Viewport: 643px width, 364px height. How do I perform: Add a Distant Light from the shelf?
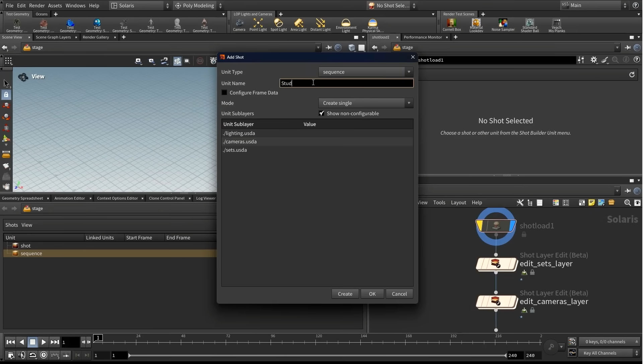click(x=320, y=25)
